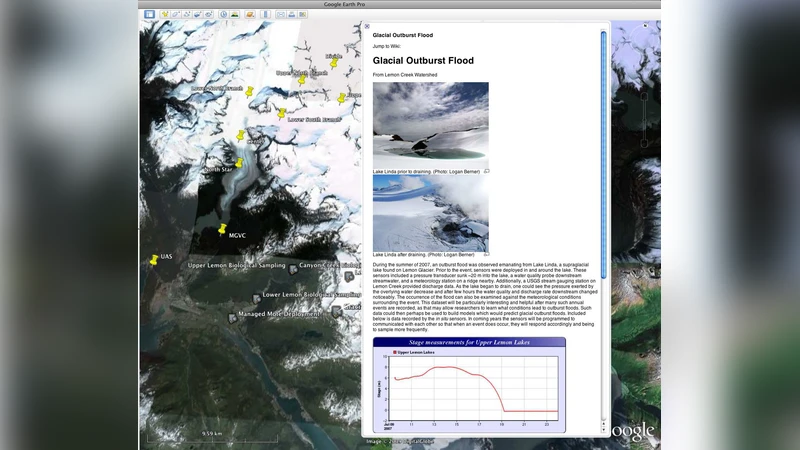This screenshot has height=450, width=800.
Task: Click the Lake Linda after draining photo
Action: [x=430, y=212]
